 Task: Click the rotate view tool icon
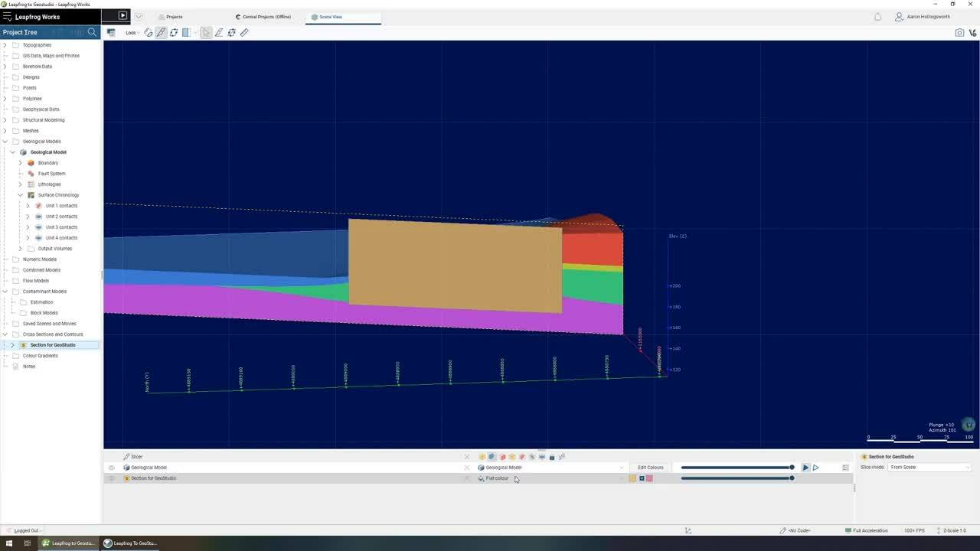point(174,32)
